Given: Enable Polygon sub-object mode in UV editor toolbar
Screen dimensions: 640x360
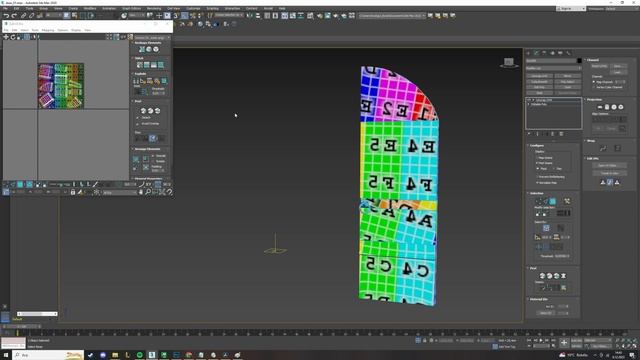Looking at the screenshot, I should click(x=20, y=184).
